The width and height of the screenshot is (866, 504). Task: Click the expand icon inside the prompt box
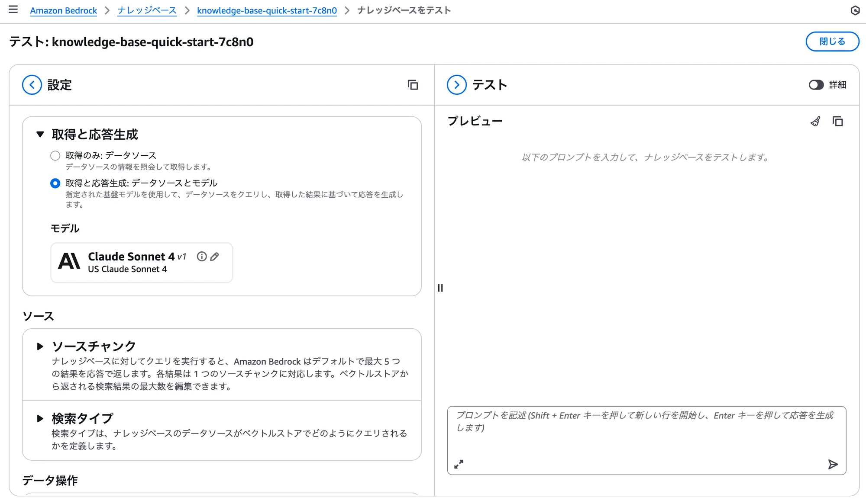coord(459,464)
